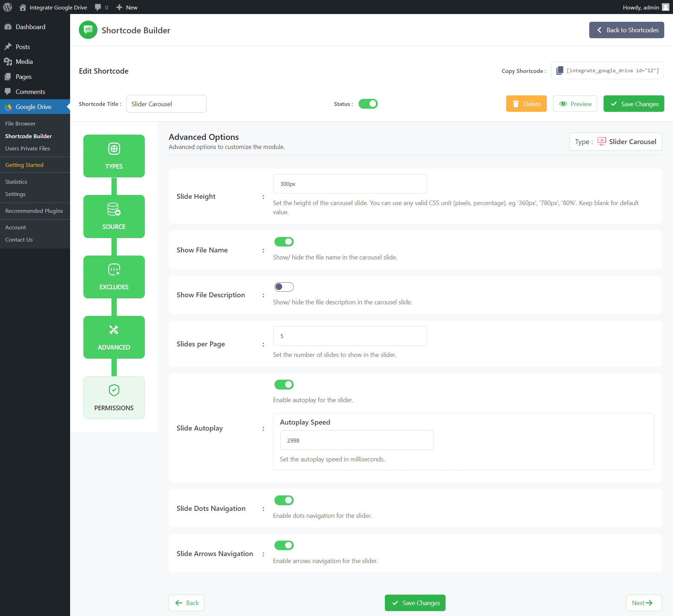Enable the Show File Description toggle
The height and width of the screenshot is (616, 673).
(284, 287)
